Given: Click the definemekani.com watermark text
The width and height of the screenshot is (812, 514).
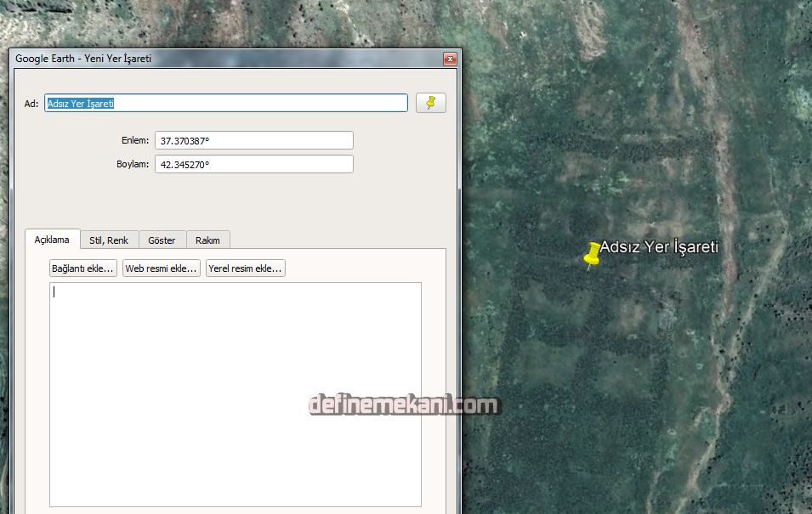Looking at the screenshot, I should click(x=404, y=405).
